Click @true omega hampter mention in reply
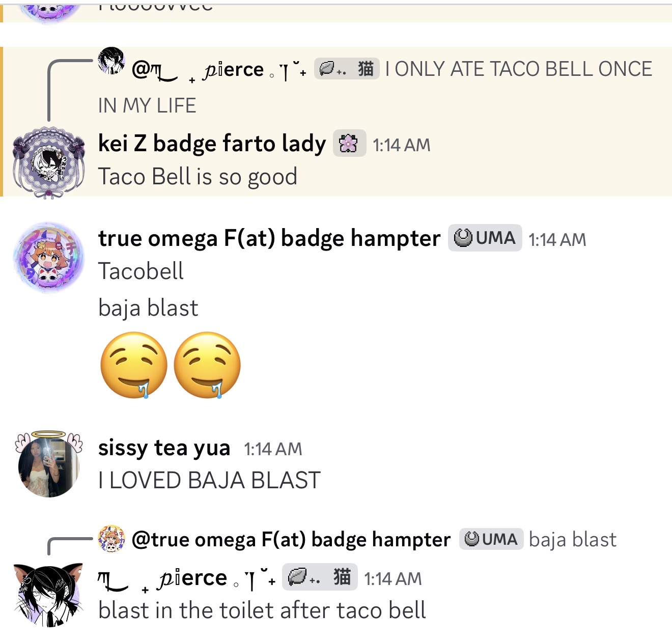Viewport: 672px width, 641px height. 291,539
